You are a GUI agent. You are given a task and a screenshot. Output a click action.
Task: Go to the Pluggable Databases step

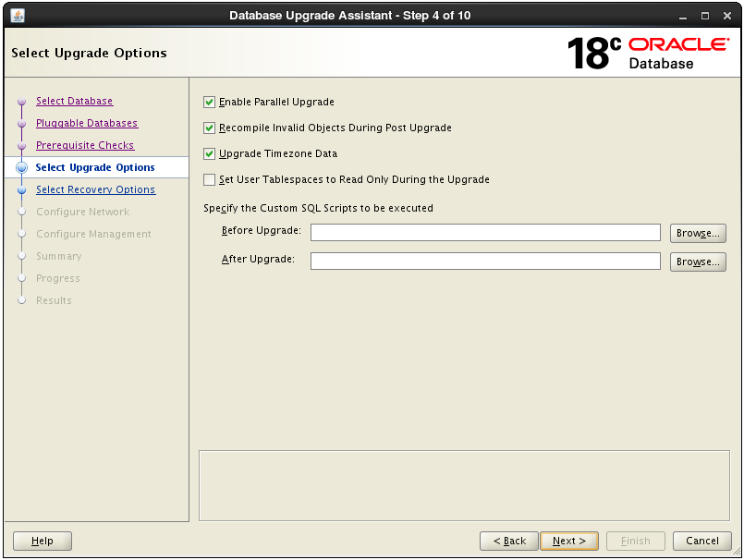[x=87, y=124]
